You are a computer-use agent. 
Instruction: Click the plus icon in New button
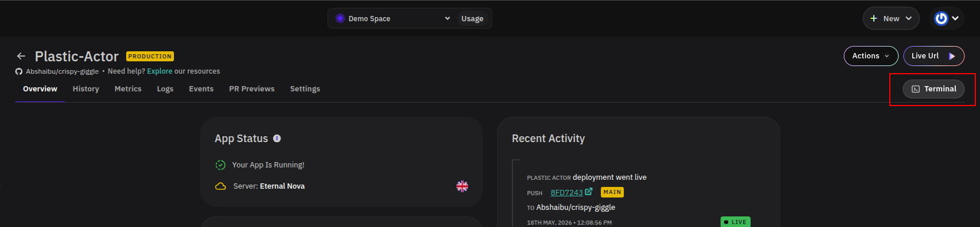point(874,18)
